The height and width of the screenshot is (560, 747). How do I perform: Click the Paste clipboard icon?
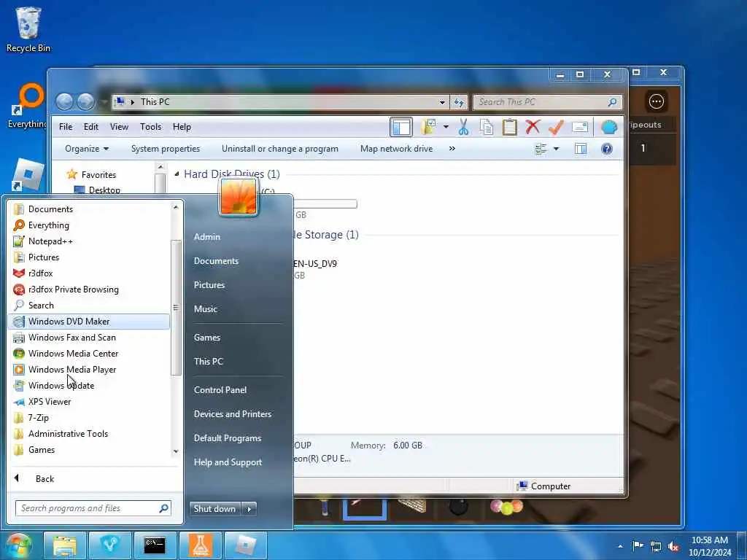509,127
